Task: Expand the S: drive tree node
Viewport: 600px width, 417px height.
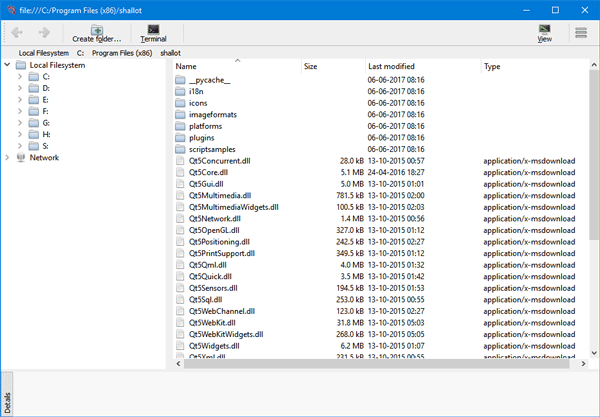Action: tap(20, 146)
